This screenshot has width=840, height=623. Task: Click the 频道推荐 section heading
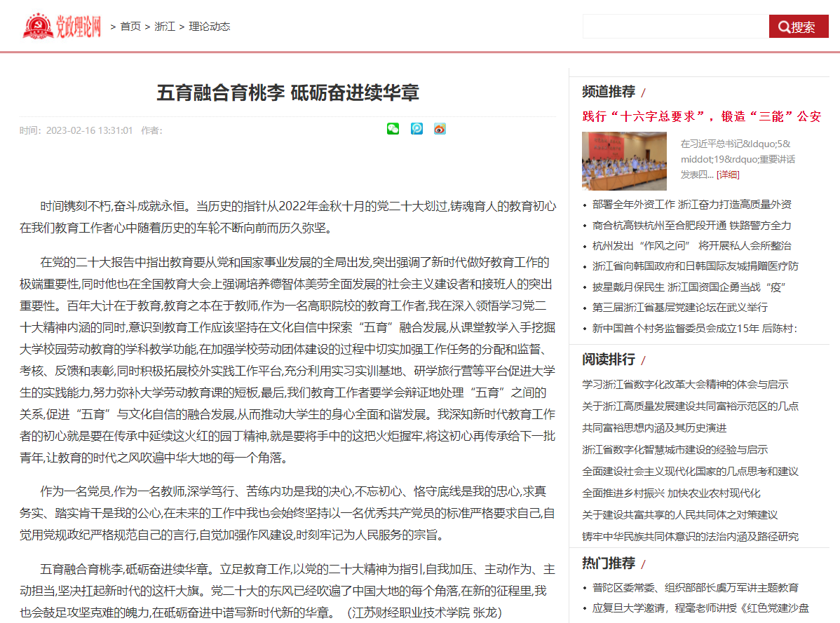609,92
